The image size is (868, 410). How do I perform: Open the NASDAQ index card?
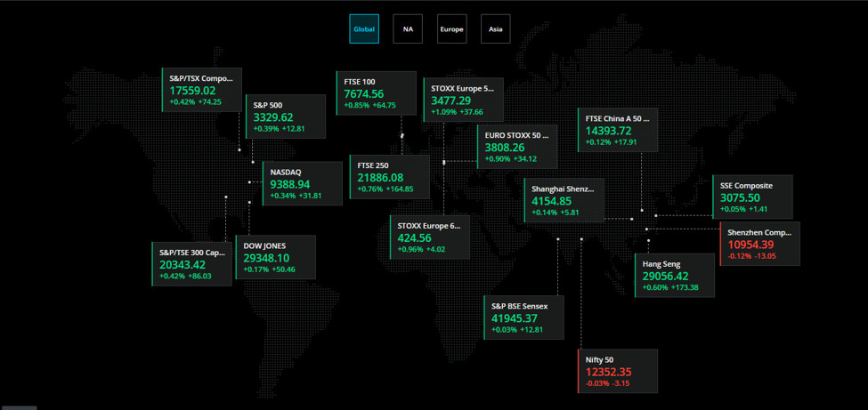click(x=303, y=184)
